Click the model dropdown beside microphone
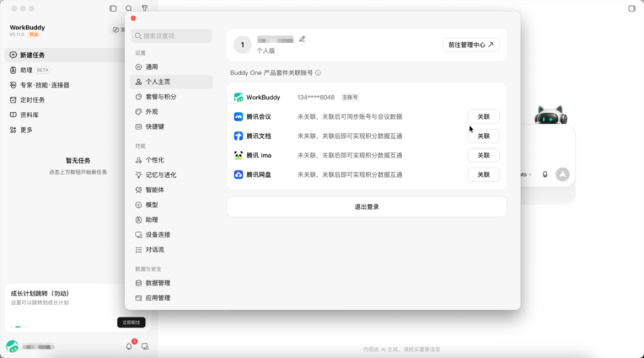The height and width of the screenshot is (358, 644). tap(526, 174)
